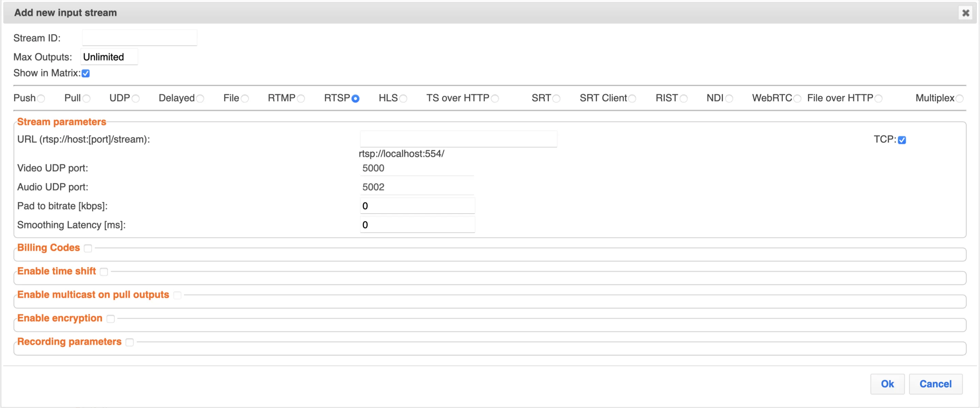Click the Stream parameters heading

tap(62, 122)
